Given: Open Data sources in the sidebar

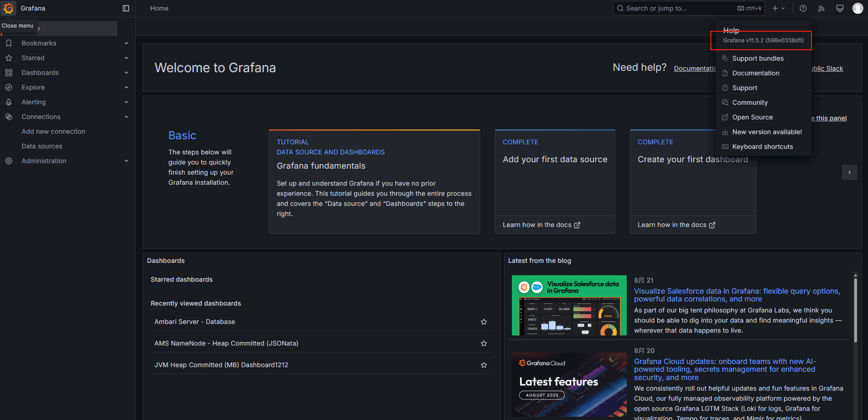Looking at the screenshot, I should coord(42,146).
